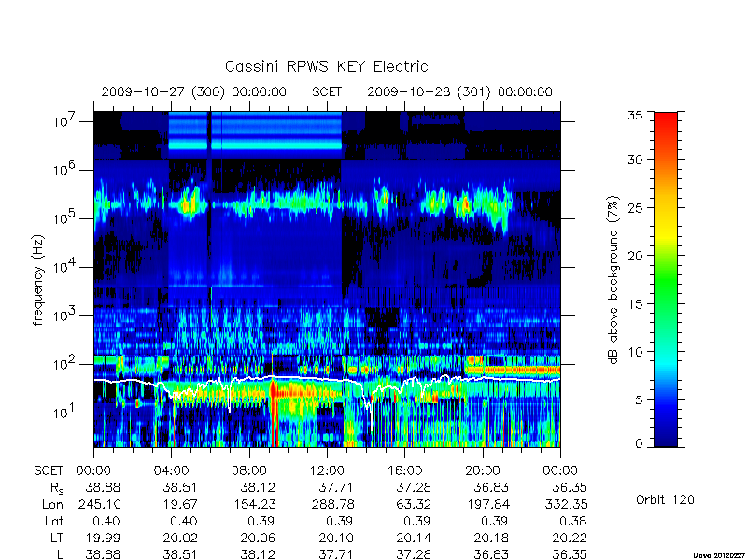Click the time axis label '16:00'
Image resolution: width=747 pixels, height=560 pixels.
pyautogui.click(x=404, y=470)
